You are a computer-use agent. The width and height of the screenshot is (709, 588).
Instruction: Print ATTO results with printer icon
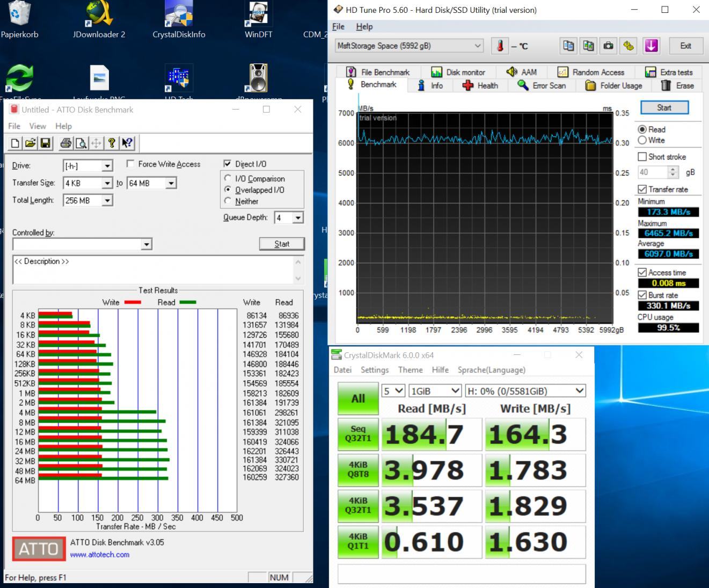[65, 143]
